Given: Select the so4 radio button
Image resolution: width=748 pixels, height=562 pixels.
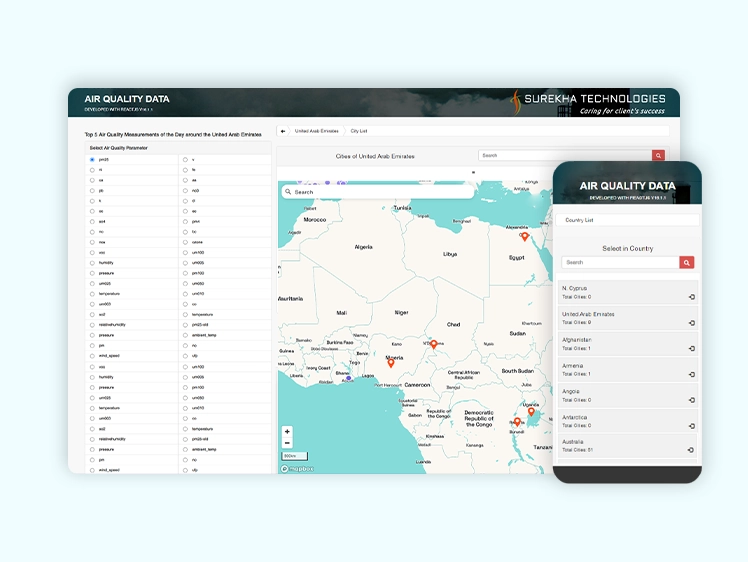Looking at the screenshot, I should click(92, 222).
